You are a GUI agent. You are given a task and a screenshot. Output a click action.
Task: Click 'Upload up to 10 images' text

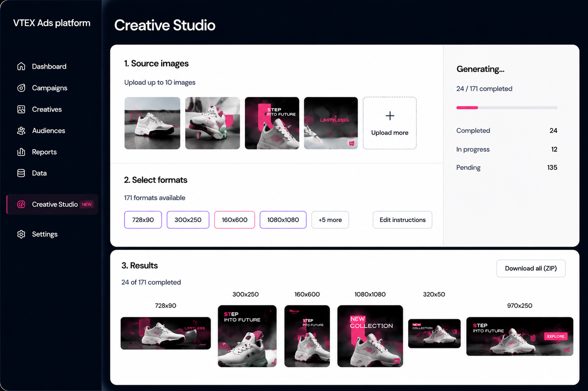[160, 82]
